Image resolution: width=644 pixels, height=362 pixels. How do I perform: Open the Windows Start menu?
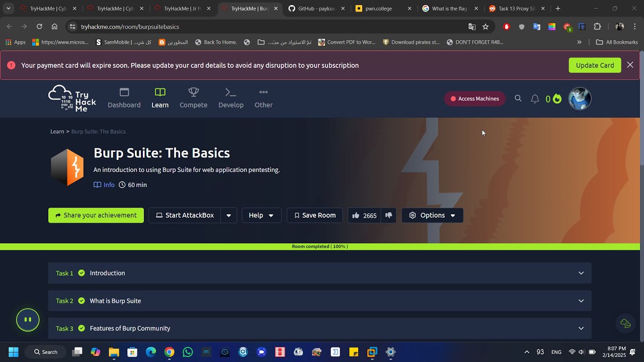pos(14,352)
